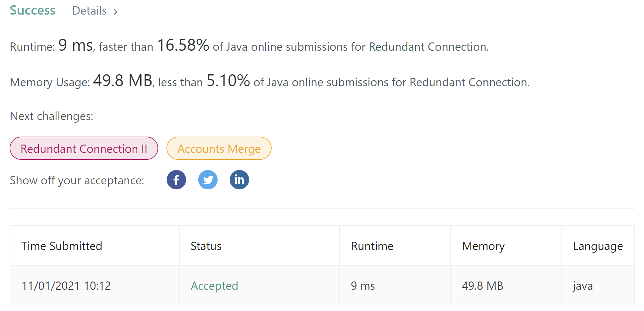Open the Redundant Connection II challenge
This screenshot has width=644, height=311.
[x=84, y=149]
